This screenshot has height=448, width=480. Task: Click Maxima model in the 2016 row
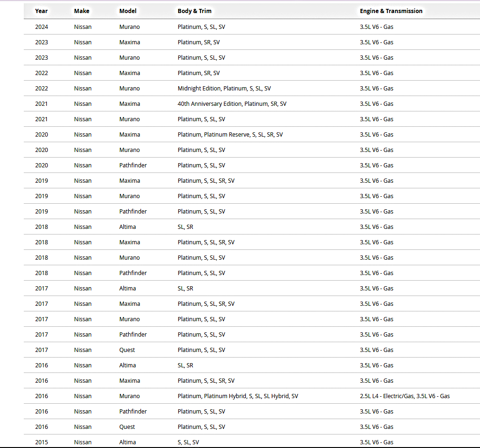coord(130,381)
